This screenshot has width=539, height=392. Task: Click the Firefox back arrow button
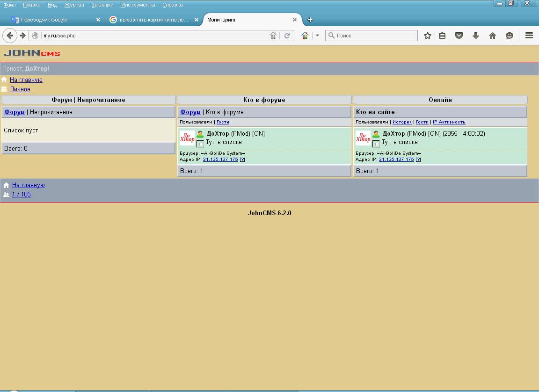tap(10, 36)
